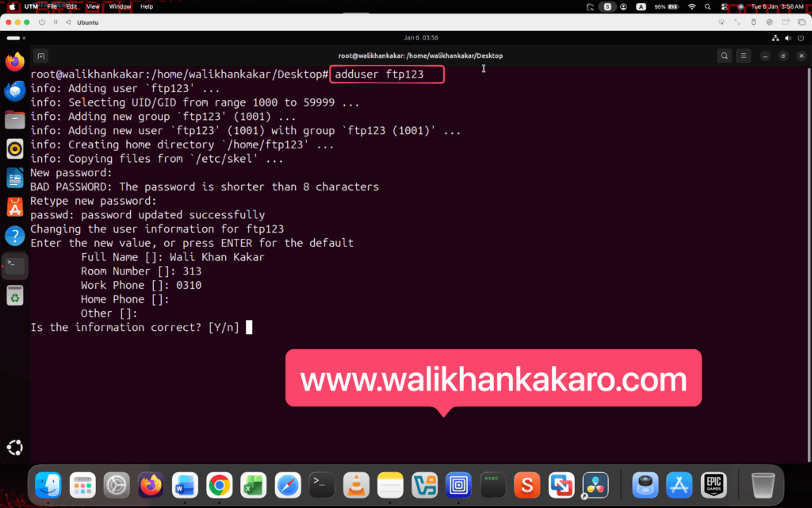Open the terminal hamburger menu
This screenshot has width=812, height=508.
(x=743, y=56)
